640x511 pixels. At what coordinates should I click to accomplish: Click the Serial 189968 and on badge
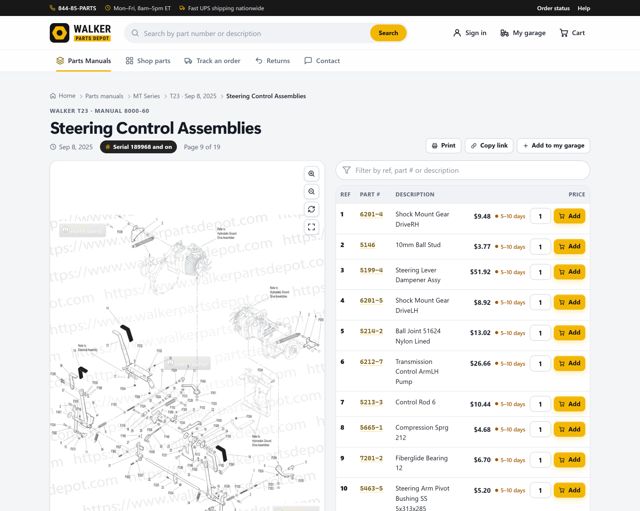138,147
